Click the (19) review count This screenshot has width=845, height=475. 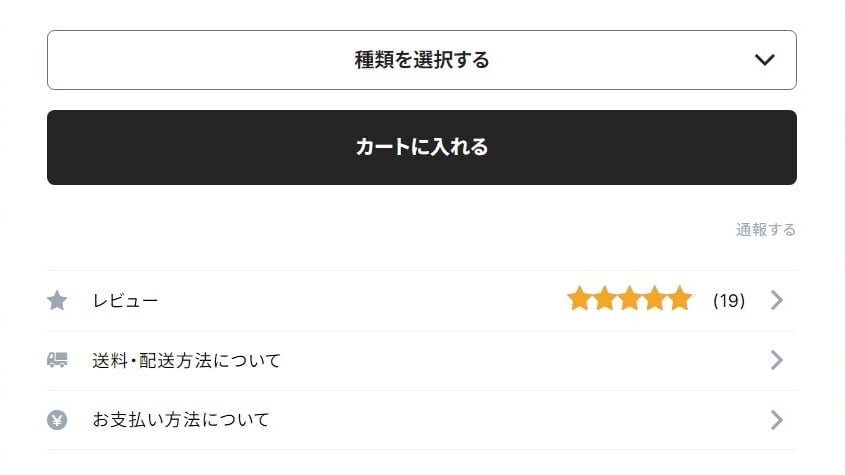(x=729, y=300)
